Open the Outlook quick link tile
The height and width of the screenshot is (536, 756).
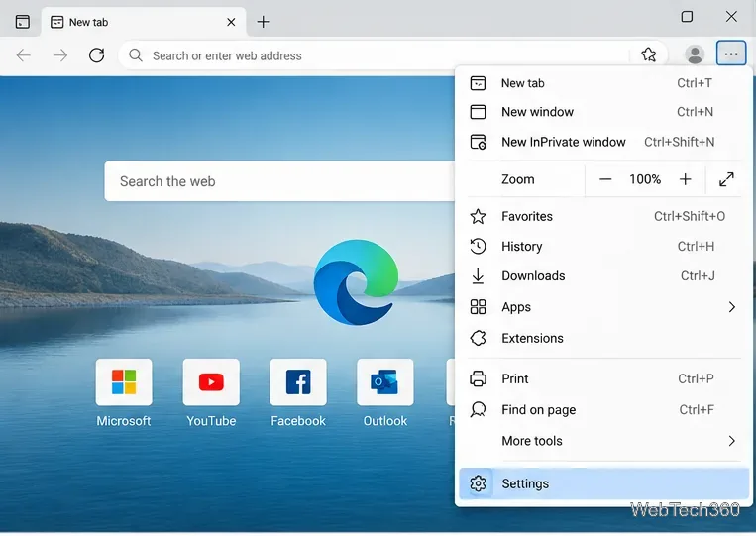[x=385, y=381]
